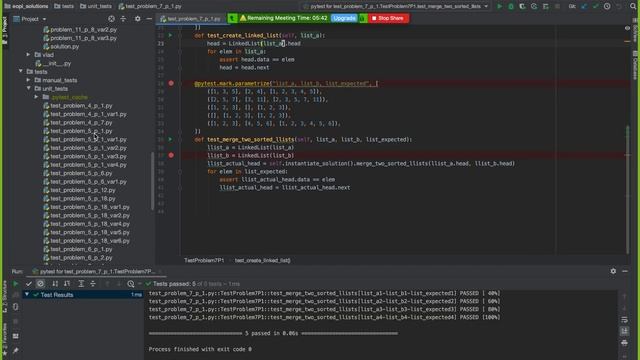Expand all test results

(x=81, y=284)
